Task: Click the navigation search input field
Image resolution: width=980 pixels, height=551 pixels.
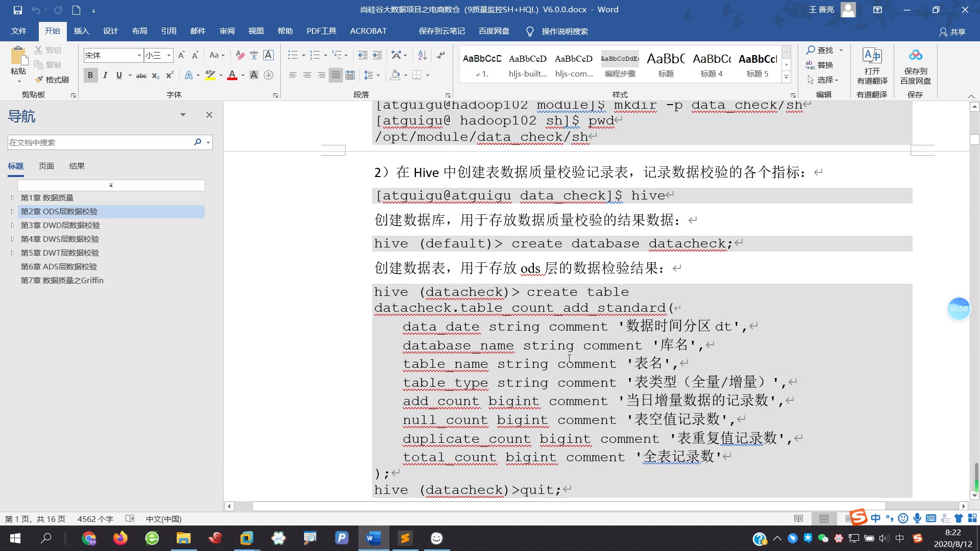Action: pyautogui.click(x=100, y=142)
